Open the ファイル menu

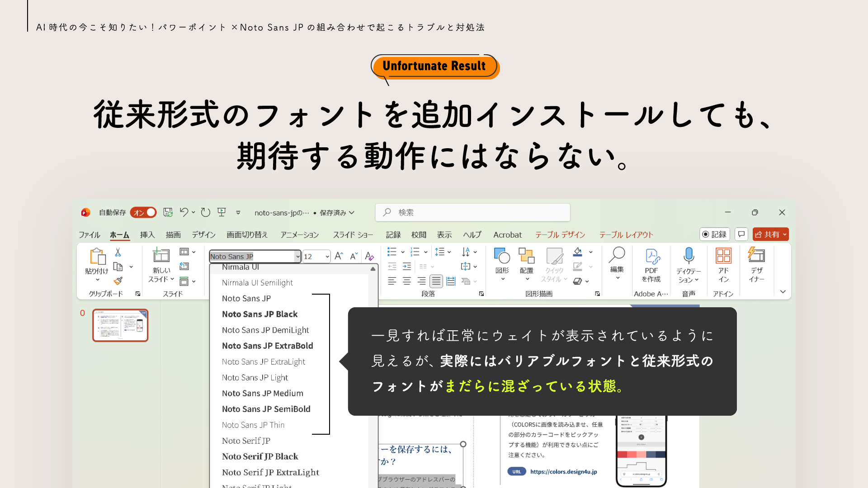coord(89,235)
